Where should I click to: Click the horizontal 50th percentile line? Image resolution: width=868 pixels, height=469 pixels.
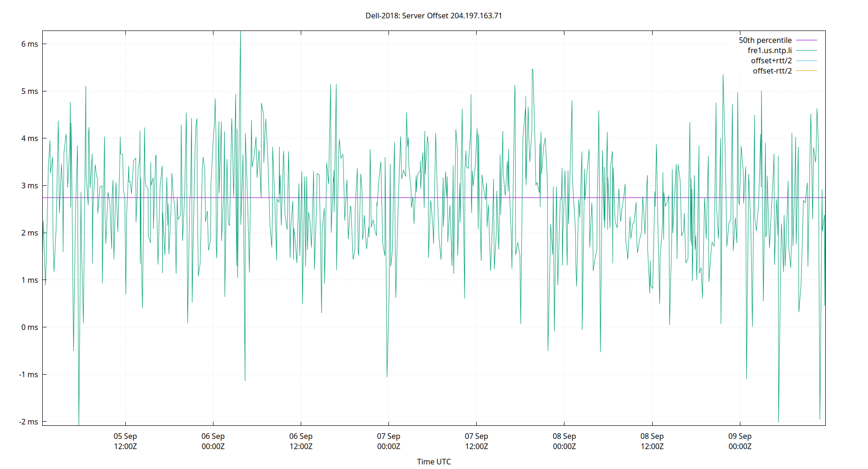coord(328,197)
